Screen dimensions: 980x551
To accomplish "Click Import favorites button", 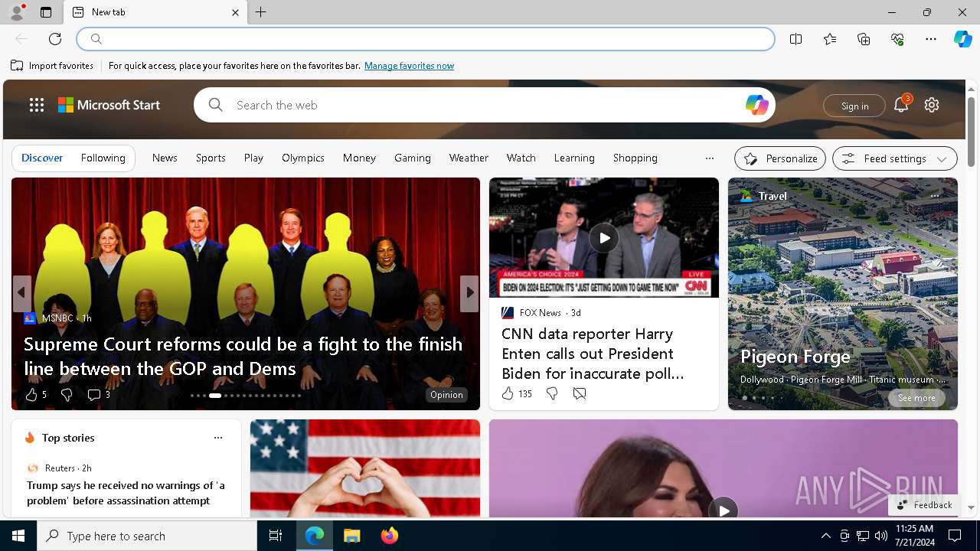I will [52, 66].
